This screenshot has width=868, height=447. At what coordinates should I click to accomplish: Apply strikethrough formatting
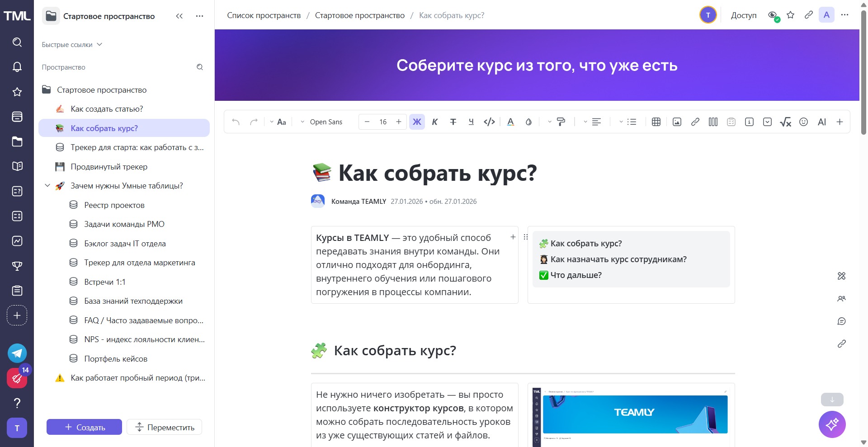tap(453, 122)
